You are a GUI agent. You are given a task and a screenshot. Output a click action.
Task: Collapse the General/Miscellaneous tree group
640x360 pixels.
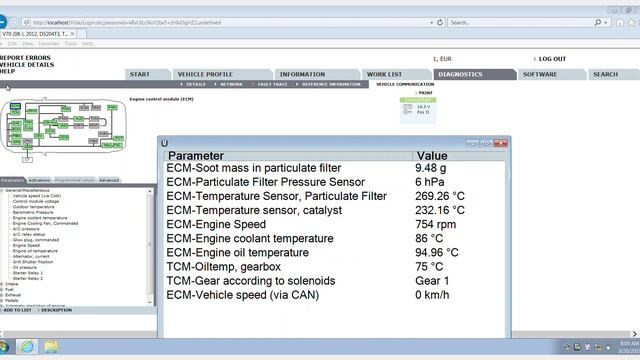(2, 190)
